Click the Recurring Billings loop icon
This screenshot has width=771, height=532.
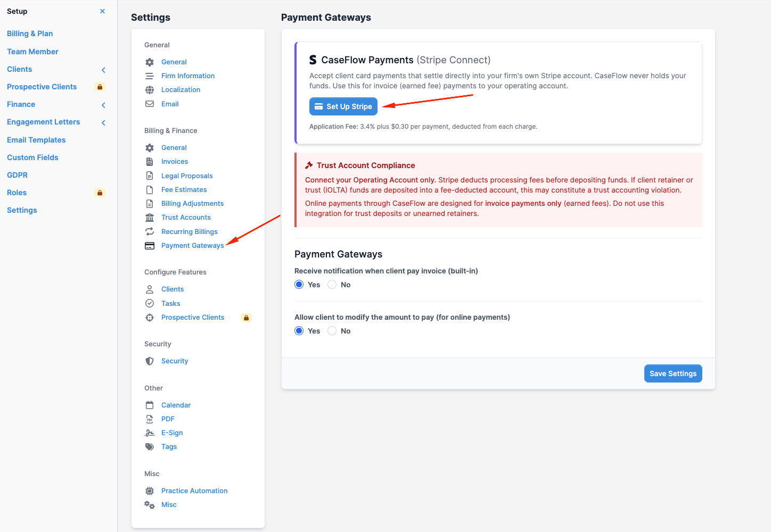click(x=150, y=231)
